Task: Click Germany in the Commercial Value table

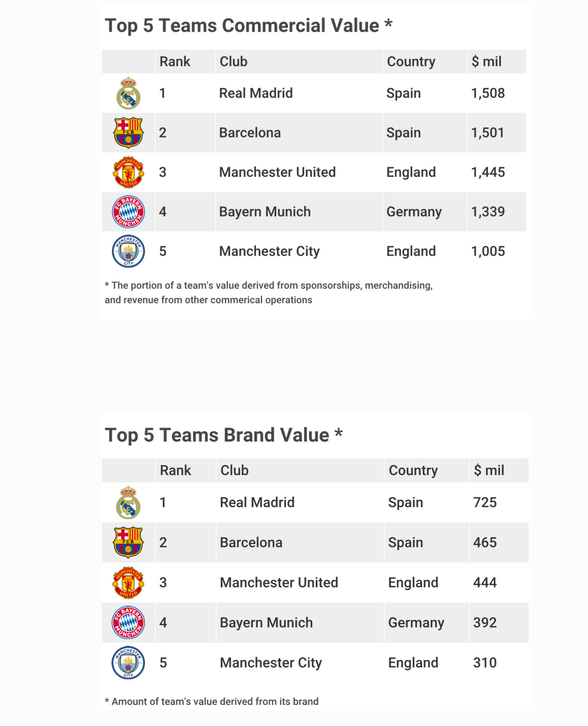Action: click(x=414, y=212)
